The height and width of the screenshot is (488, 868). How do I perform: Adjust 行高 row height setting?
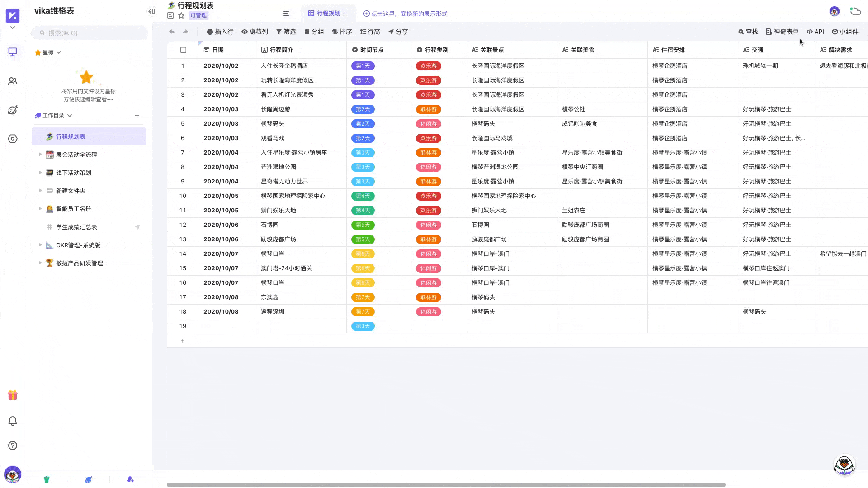point(370,32)
